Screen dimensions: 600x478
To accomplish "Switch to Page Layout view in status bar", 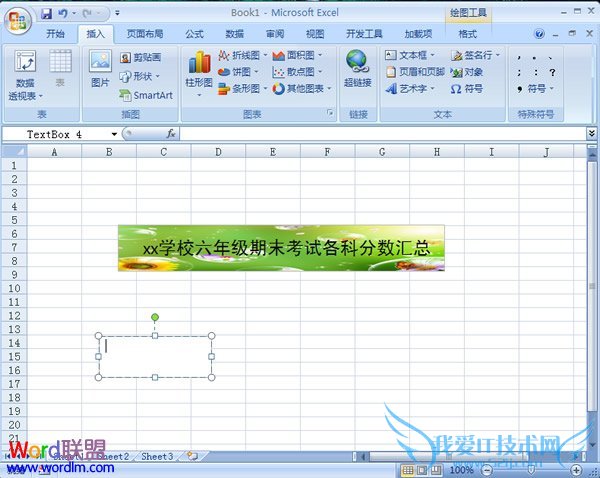I will (x=422, y=470).
